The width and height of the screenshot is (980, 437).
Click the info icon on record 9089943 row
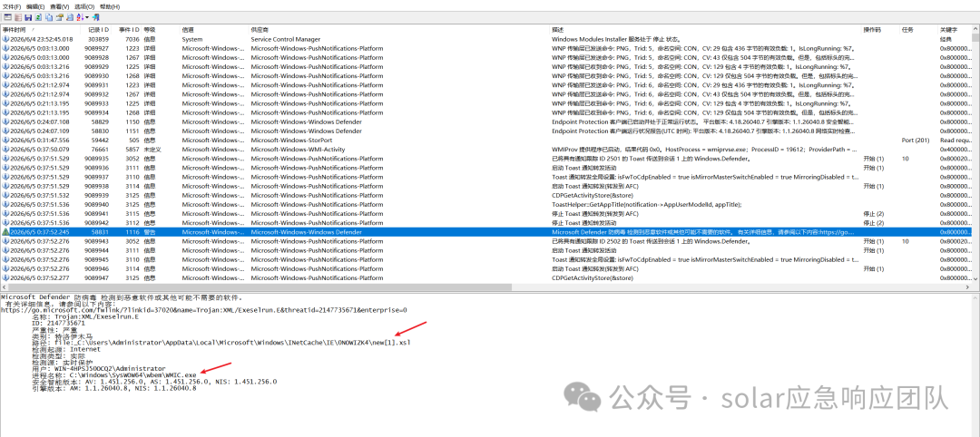pyautogui.click(x=5, y=241)
